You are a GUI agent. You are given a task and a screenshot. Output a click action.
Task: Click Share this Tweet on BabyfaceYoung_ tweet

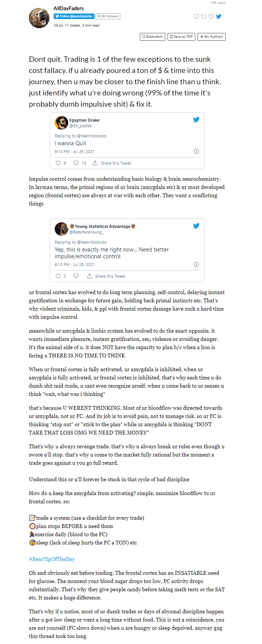tap(106, 276)
